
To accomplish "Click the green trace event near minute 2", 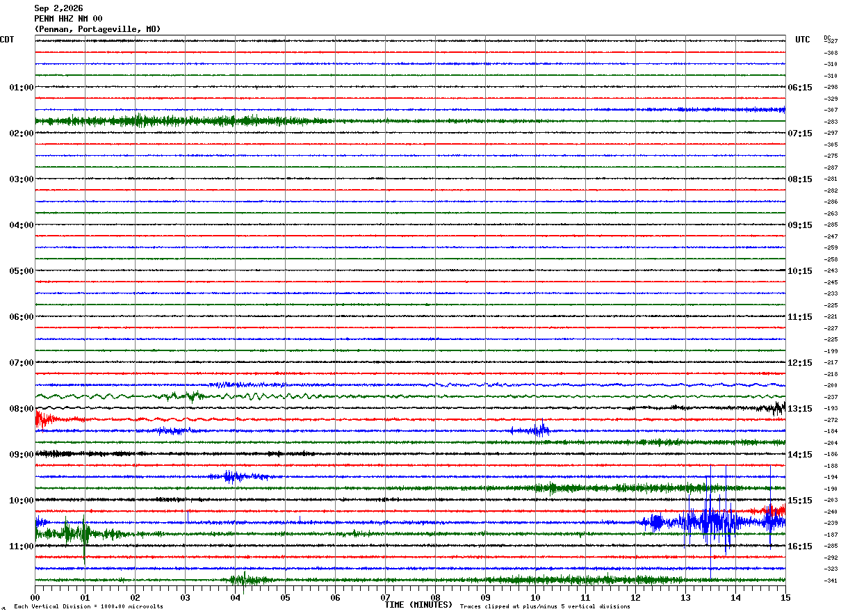I will point(142,120).
